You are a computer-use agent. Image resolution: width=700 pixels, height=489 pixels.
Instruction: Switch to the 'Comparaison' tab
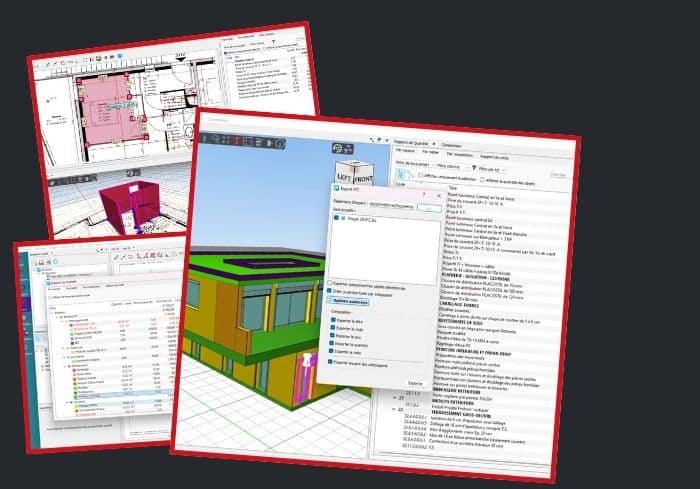pos(451,145)
